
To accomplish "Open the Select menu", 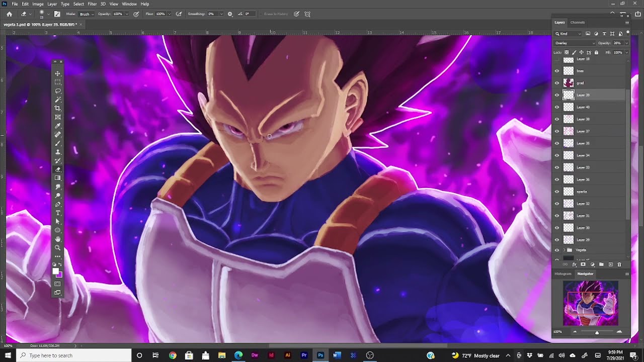I will click(x=78, y=4).
